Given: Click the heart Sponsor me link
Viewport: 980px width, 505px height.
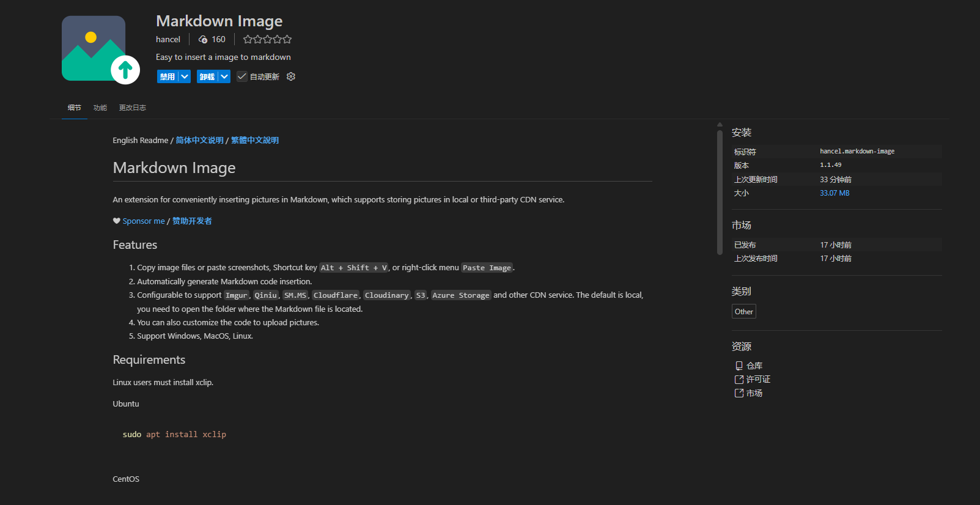Looking at the screenshot, I should pyautogui.click(x=139, y=221).
